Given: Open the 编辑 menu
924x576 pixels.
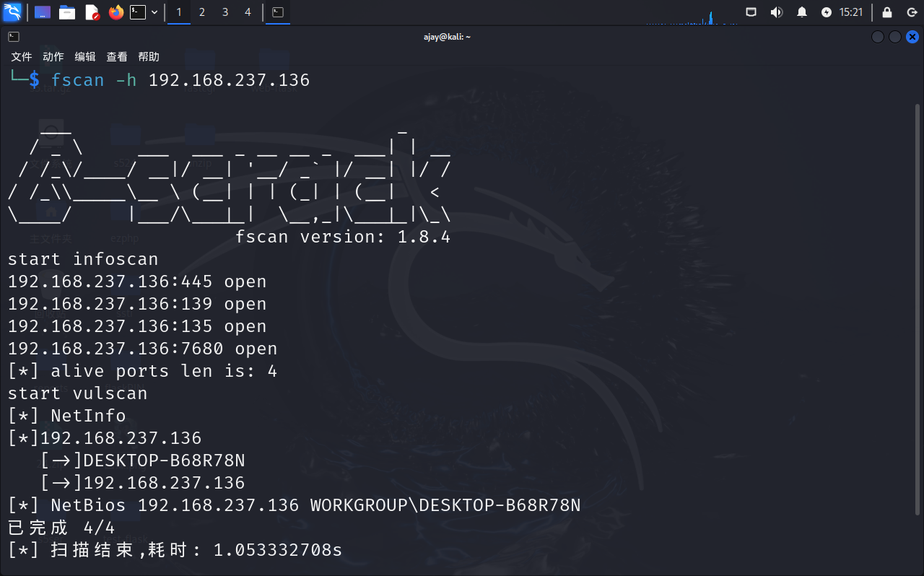Looking at the screenshot, I should 85,57.
